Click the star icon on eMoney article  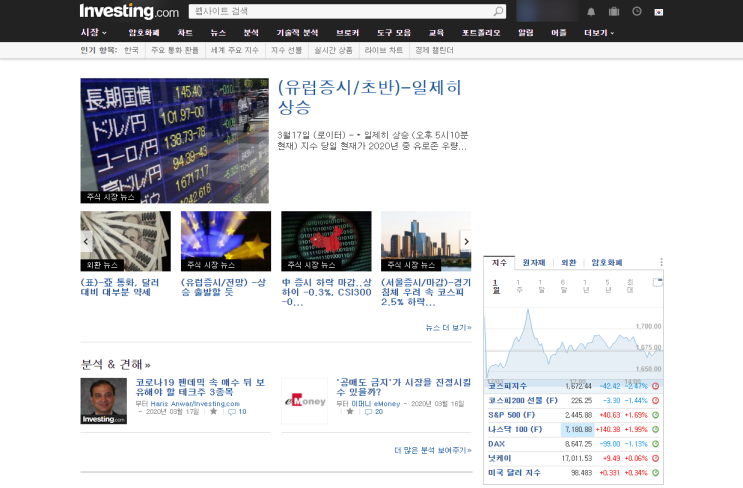350,412
